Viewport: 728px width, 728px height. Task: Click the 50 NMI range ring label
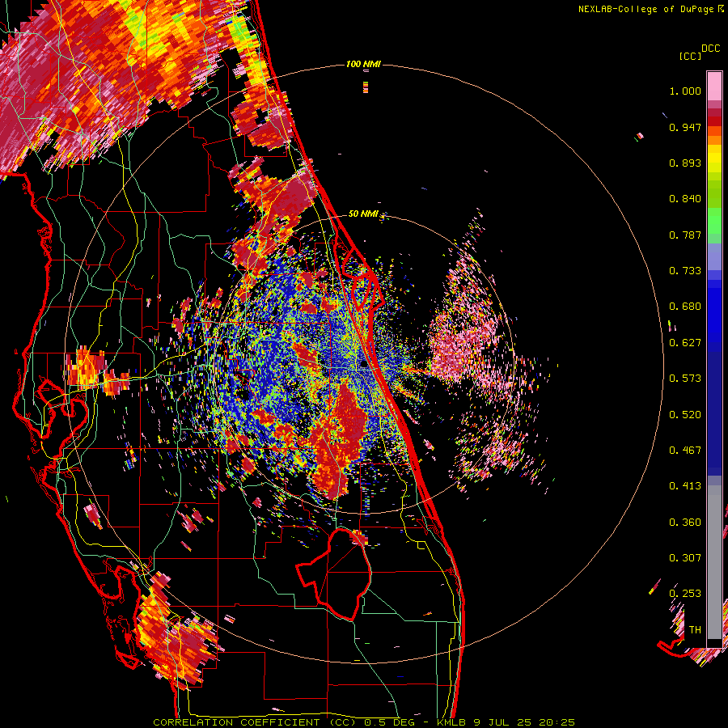click(363, 214)
